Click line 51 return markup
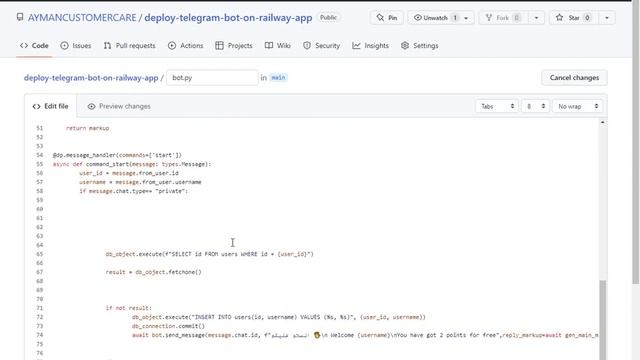 point(87,128)
